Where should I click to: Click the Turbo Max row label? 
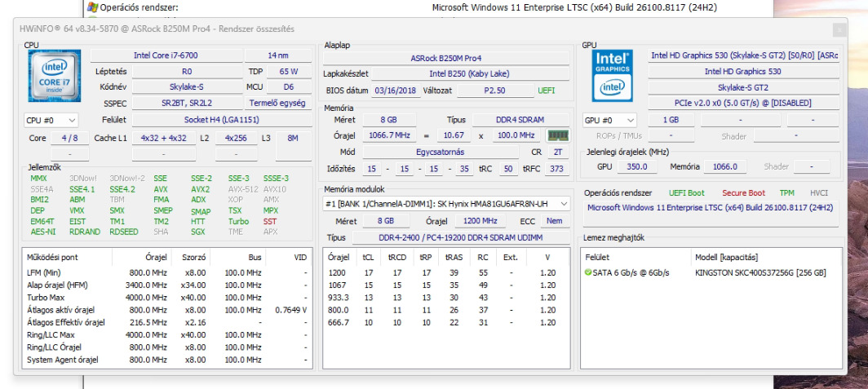pyautogui.click(x=44, y=298)
